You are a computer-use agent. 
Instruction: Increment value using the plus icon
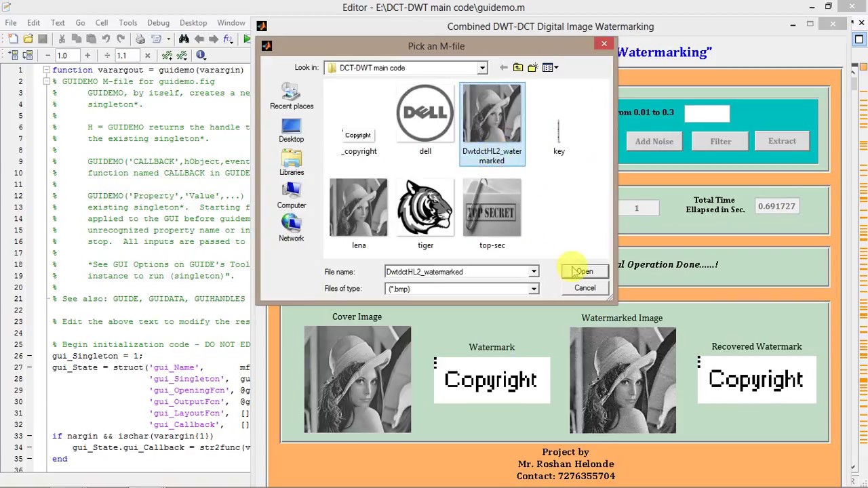[x=87, y=56]
